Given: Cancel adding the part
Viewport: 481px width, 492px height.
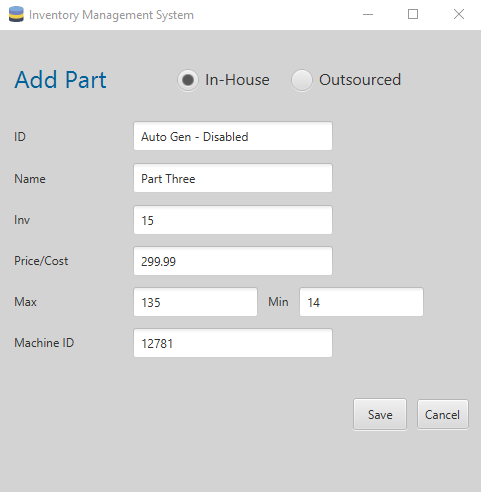Looking at the screenshot, I should click(x=443, y=415).
